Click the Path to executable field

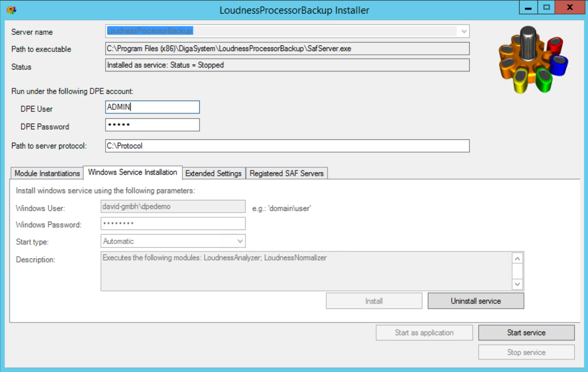(x=287, y=49)
